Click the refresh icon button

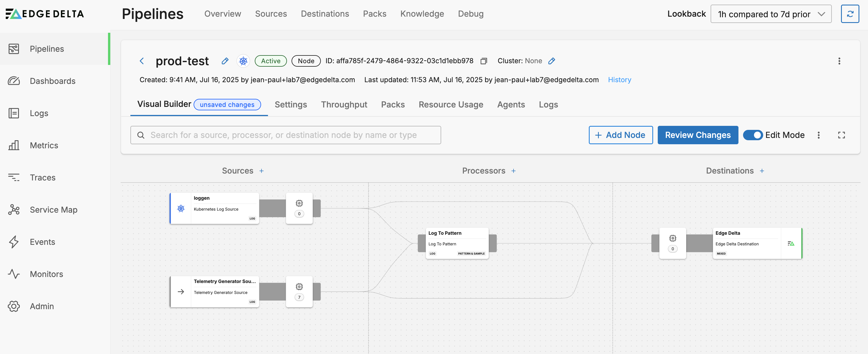(x=850, y=14)
